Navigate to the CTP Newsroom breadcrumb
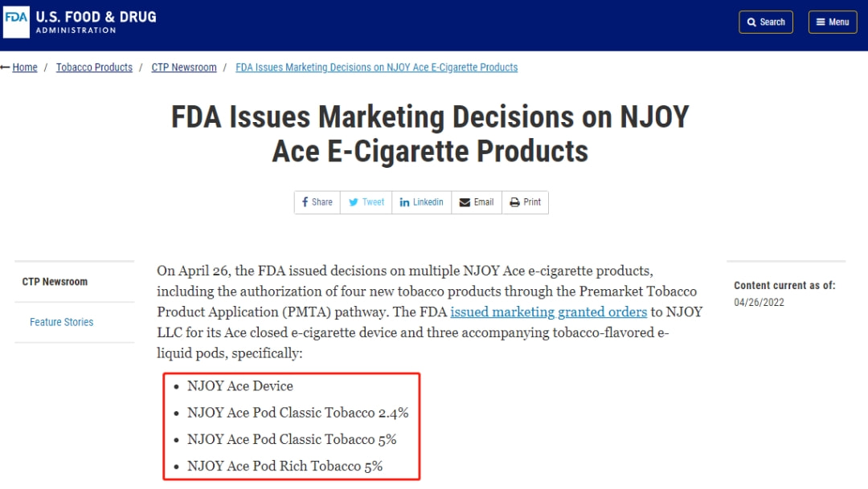 [184, 67]
